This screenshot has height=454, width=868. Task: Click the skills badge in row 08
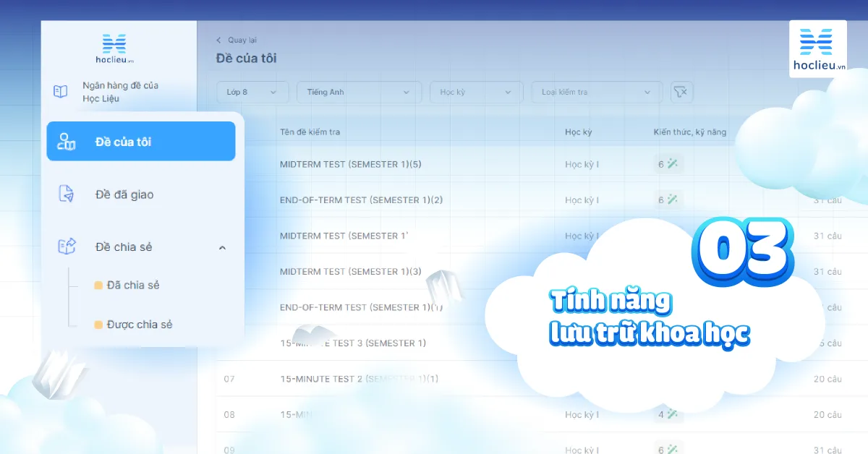click(x=668, y=414)
